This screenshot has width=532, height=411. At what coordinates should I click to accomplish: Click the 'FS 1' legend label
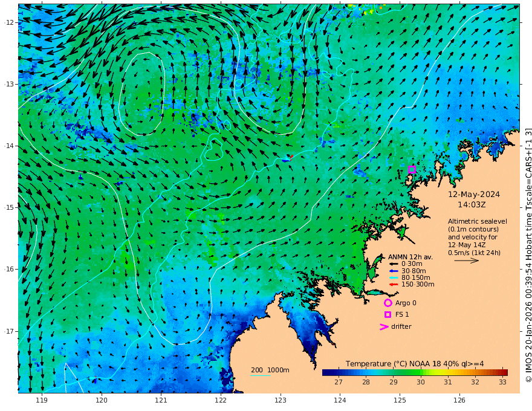pyautogui.click(x=402, y=315)
